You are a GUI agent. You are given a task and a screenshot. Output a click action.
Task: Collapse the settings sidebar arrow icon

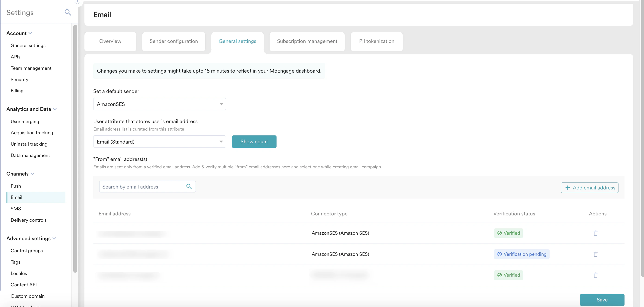click(77, 1)
